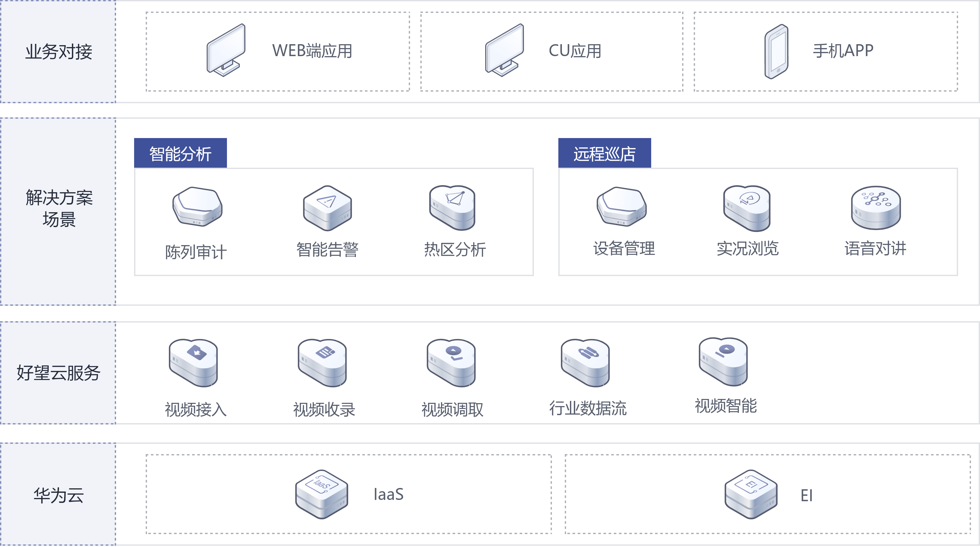Select the 视频接入 cloud icon

pos(193,363)
